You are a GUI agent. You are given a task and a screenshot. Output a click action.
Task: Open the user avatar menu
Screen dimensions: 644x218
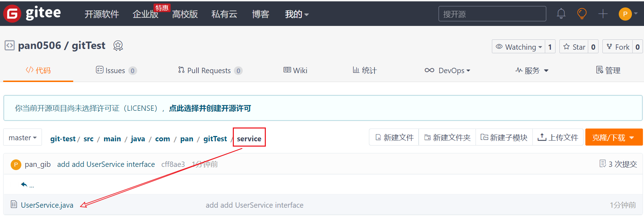tap(628, 14)
